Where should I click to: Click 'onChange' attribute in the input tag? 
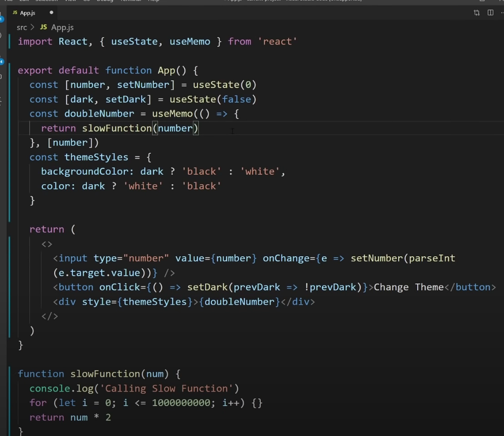point(286,259)
